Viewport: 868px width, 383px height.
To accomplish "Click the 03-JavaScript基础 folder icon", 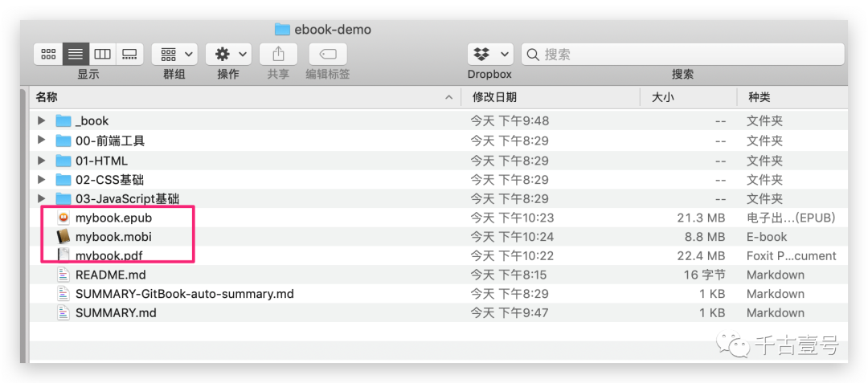I will (x=63, y=198).
